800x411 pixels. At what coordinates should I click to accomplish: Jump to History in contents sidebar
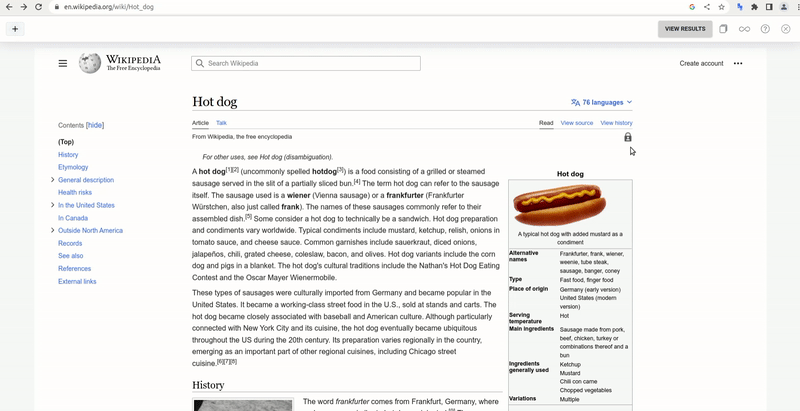tap(68, 155)
